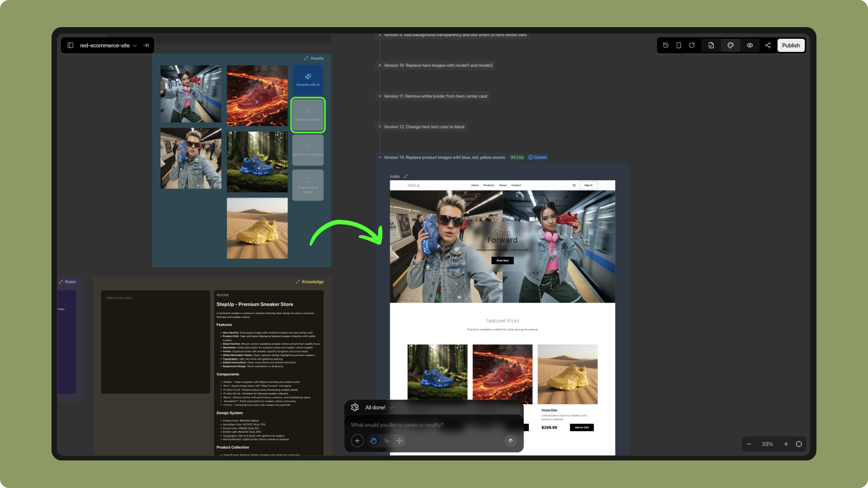The image size is (868, 488).
Task: Switch to mobile device preview
Action: pyautogui.click(x=679, y=45)
